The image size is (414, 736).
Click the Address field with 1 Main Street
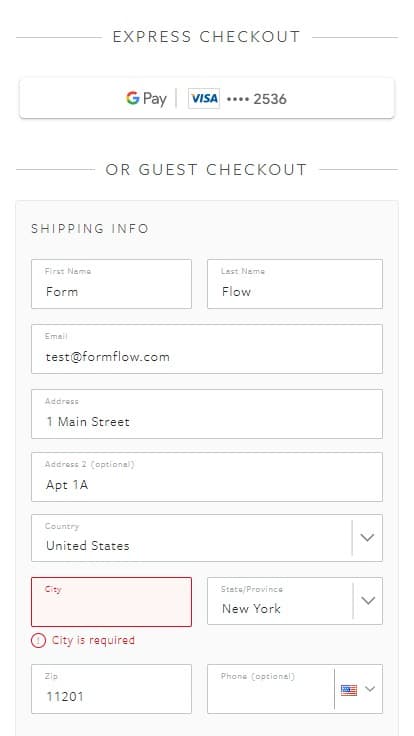tap(207, 414)
